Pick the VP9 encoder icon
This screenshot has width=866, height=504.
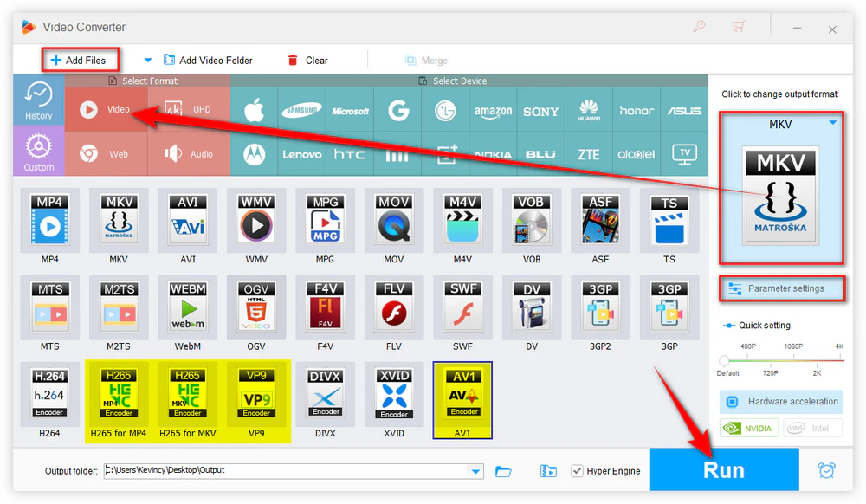pos(256,395)
